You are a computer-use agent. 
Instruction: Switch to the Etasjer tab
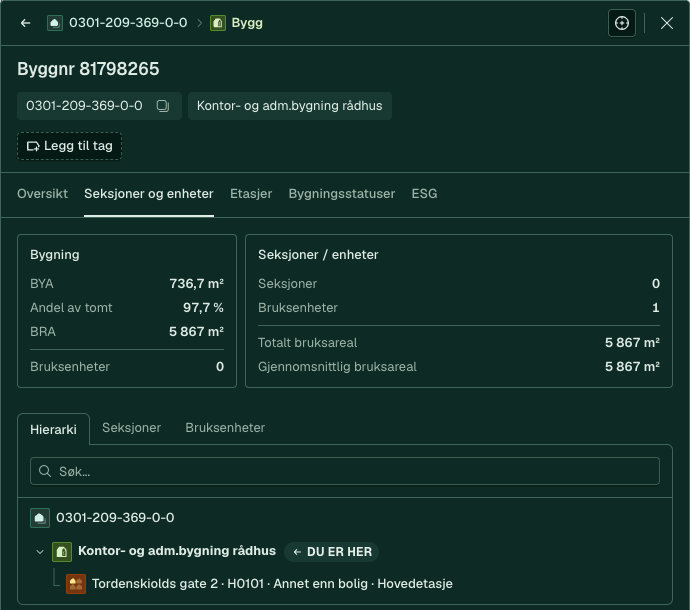(251, 194)
